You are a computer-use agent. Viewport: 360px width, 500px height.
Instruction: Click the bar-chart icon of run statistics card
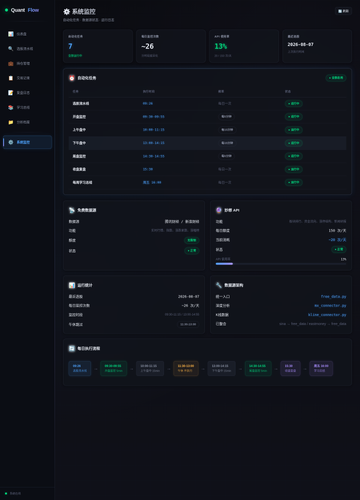pos(72,285)
